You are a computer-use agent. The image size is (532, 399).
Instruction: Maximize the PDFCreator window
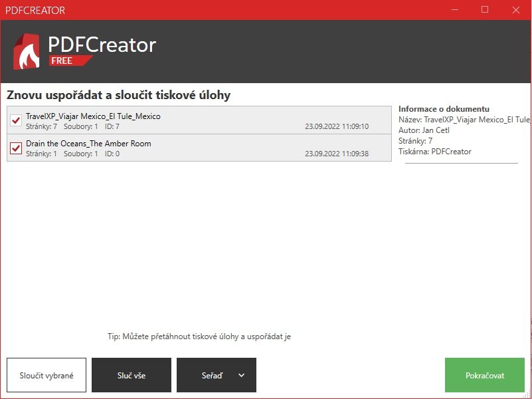pos(485,9)
